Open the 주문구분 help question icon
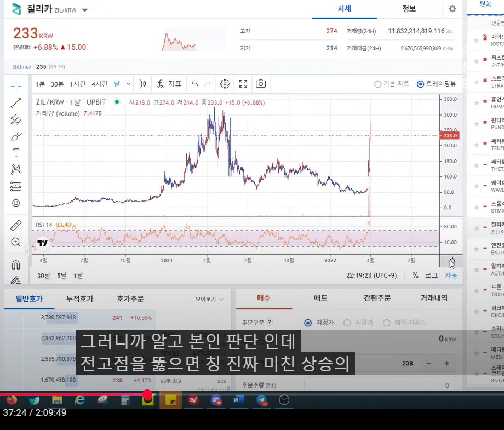Viewport: 504px width, 430px height. click(x=270, y=322)
